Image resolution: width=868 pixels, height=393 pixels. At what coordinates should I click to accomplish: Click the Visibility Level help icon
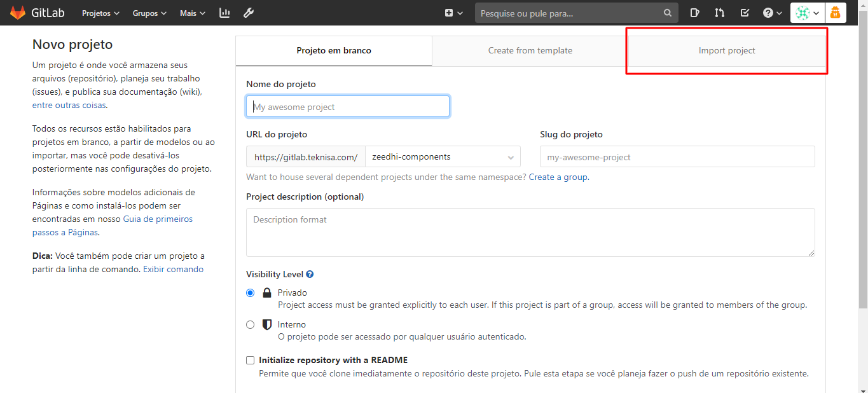[x=310, y=274]
